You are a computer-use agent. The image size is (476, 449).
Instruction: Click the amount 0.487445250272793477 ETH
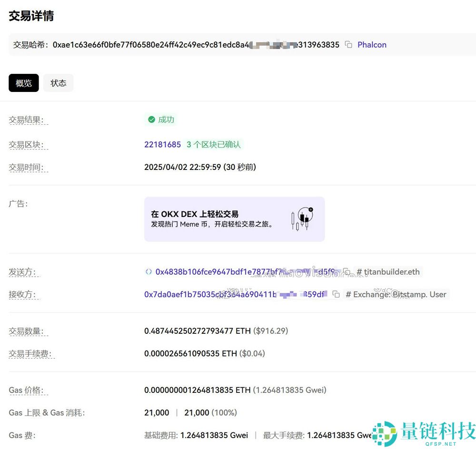[x=198, y=330]
